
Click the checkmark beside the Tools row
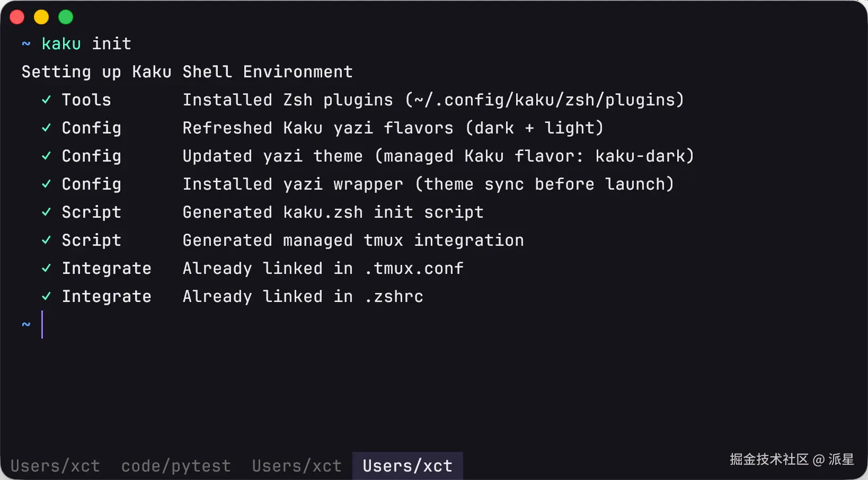pyautogui.click(x=47, y=100)
